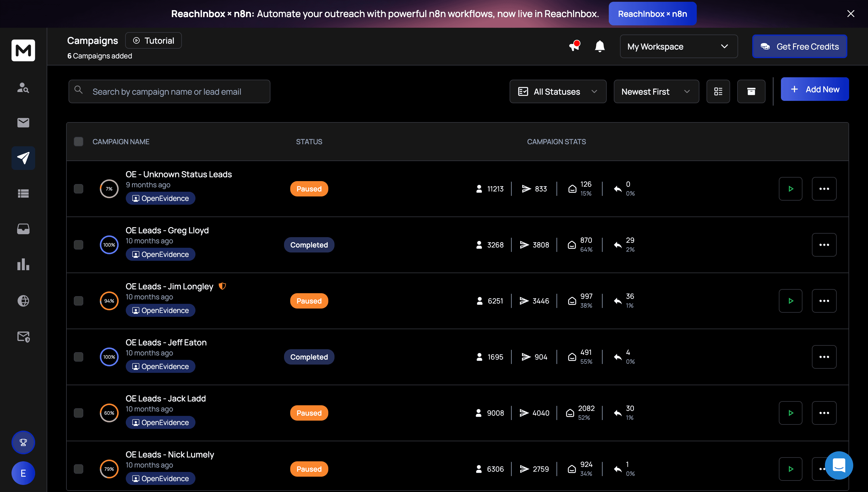Toggle the select-all campaigns checkbox
The width and height of the screenshot is (868, 492).
(79, 142)
